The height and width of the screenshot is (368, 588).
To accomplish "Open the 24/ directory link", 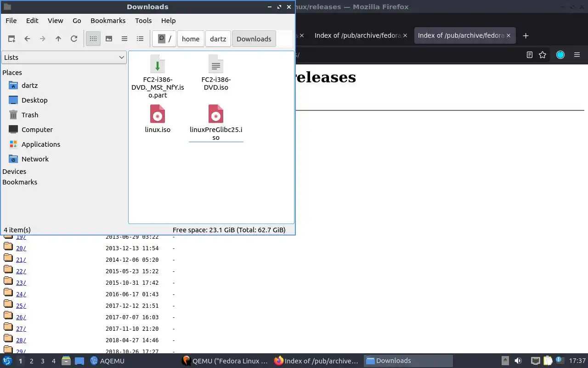I will click(21, 294).
